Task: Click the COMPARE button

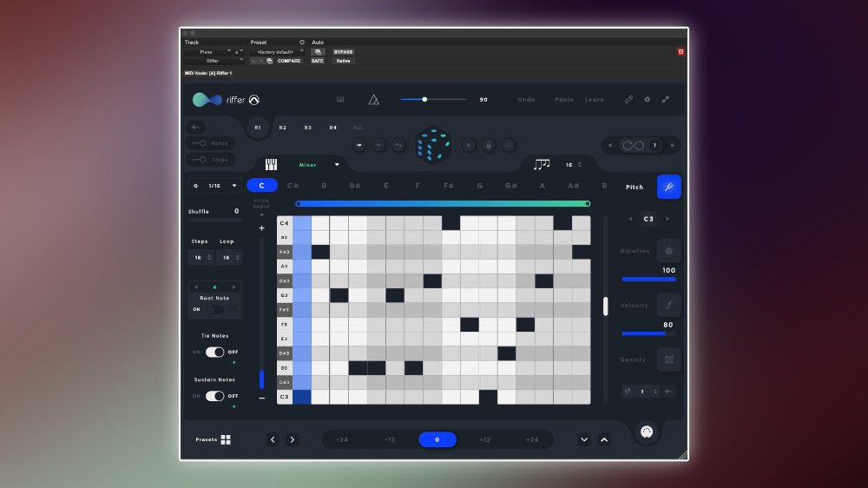Action: pos(289,61)
